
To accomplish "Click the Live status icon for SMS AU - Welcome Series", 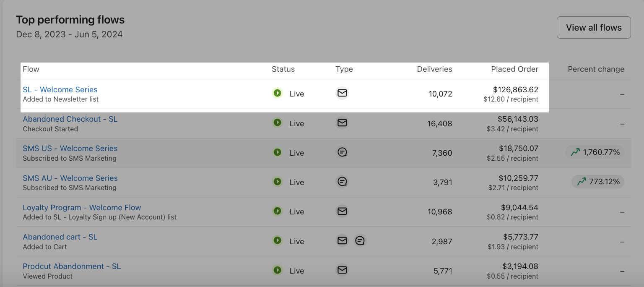I will coord(277,182).
